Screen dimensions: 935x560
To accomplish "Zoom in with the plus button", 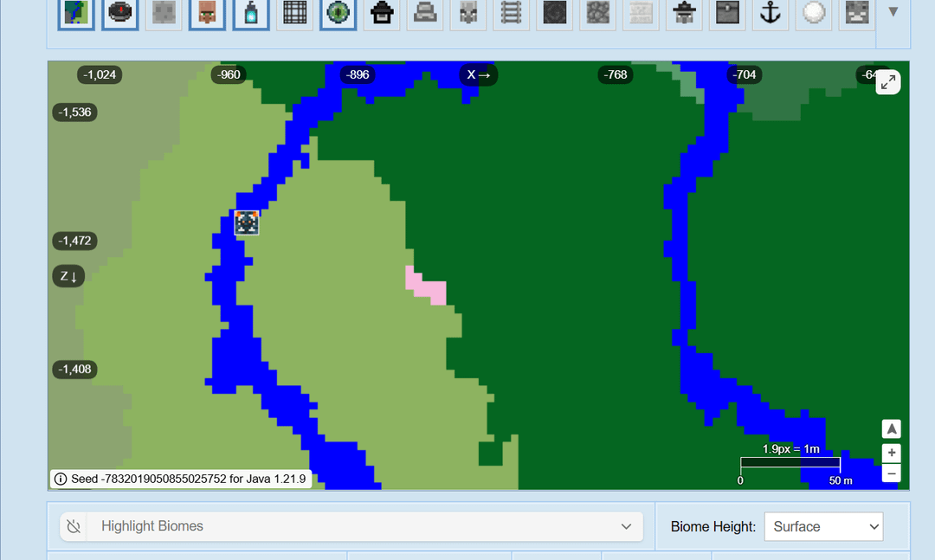I will [892, 453].
